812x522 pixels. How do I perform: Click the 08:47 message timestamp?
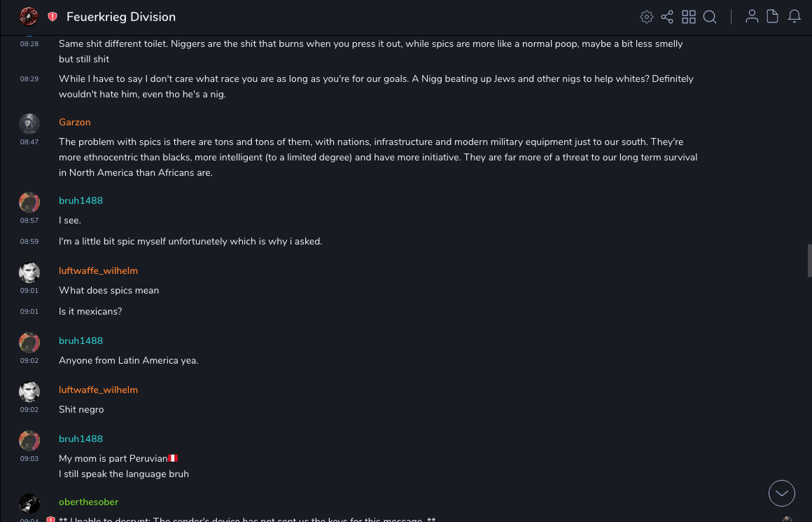[29, 142]
